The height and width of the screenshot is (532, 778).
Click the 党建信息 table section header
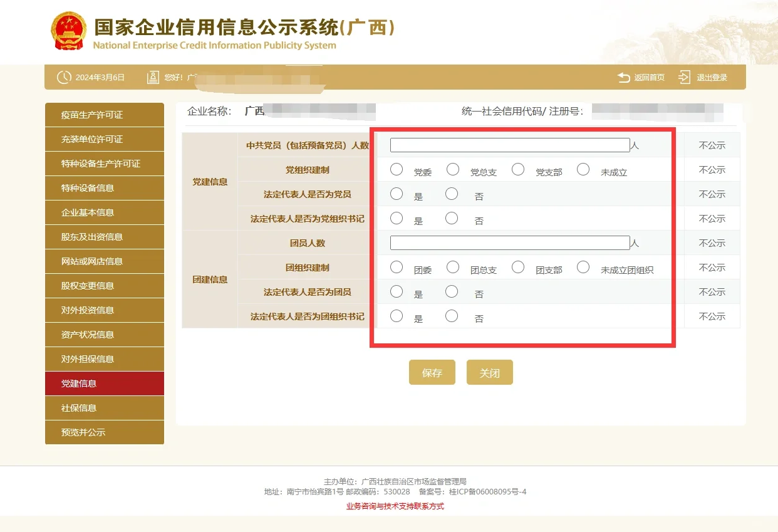coord(210,182)
